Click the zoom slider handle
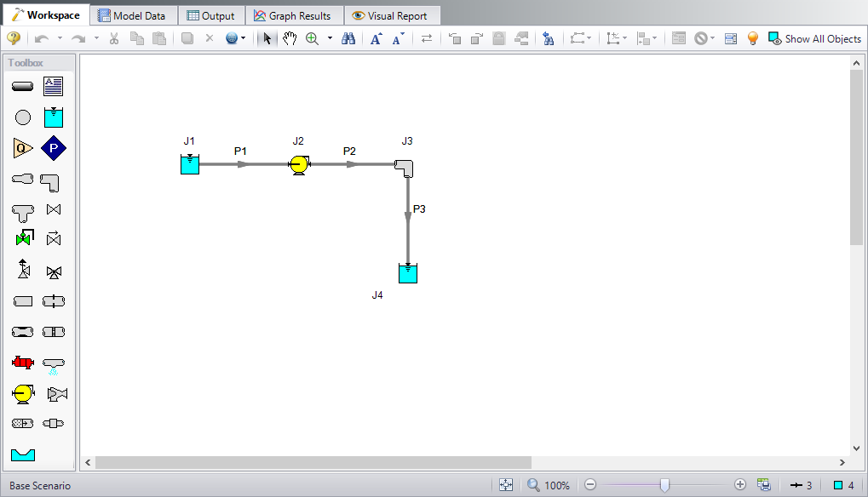 tap(664, 485)
